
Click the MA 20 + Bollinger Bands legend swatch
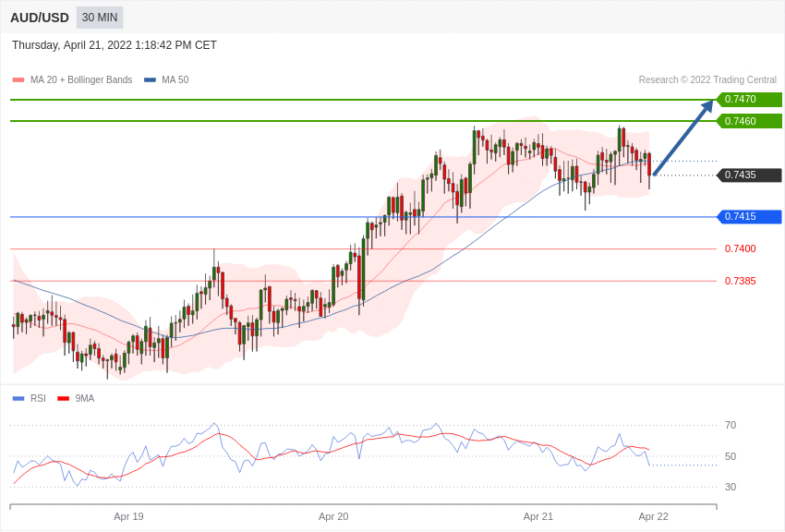click(x=18, y=80)
